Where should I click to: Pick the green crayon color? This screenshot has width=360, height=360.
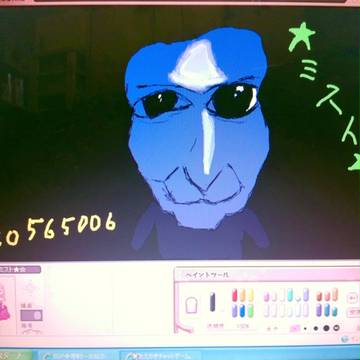(x=250, y=311)
